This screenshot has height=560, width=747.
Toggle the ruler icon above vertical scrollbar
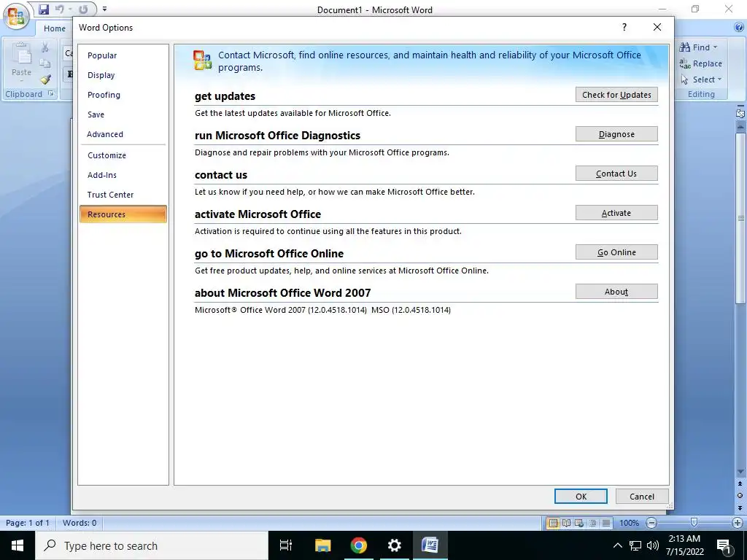[x=740, y=113]
